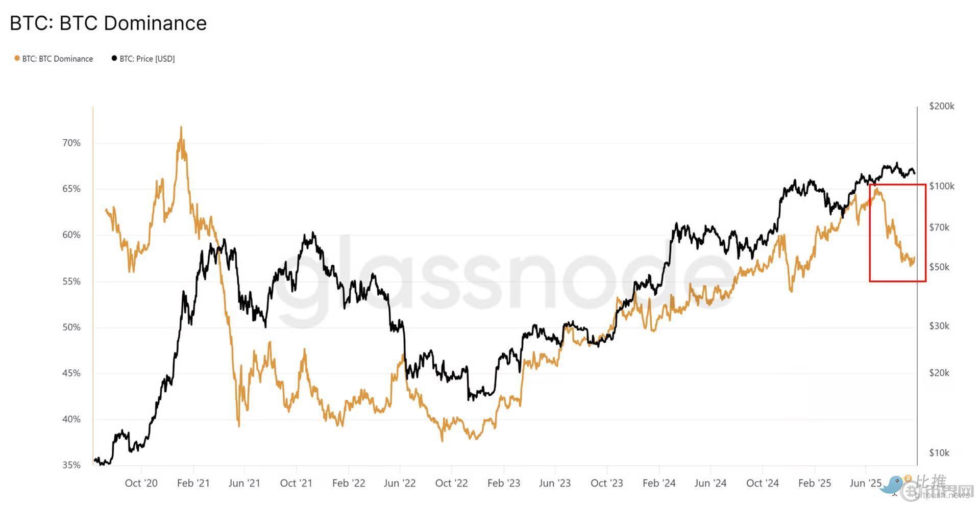Click the orange BTC Dominance legend dot
Screen dimensions: 980x509
coord(17,59)
